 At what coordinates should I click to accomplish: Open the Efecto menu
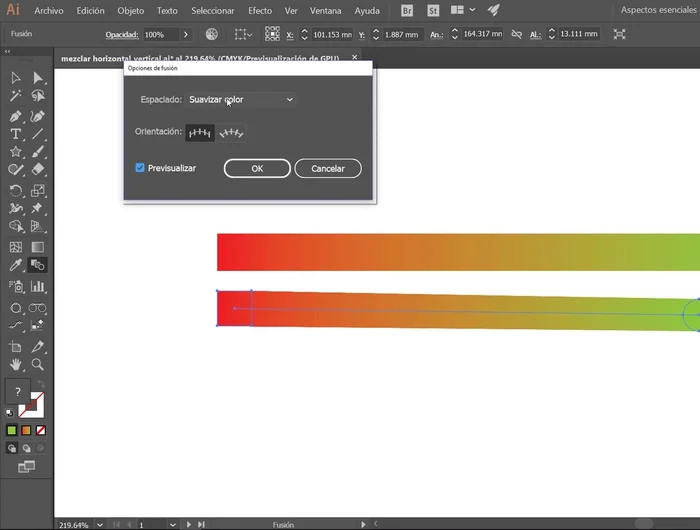[259, 10]
